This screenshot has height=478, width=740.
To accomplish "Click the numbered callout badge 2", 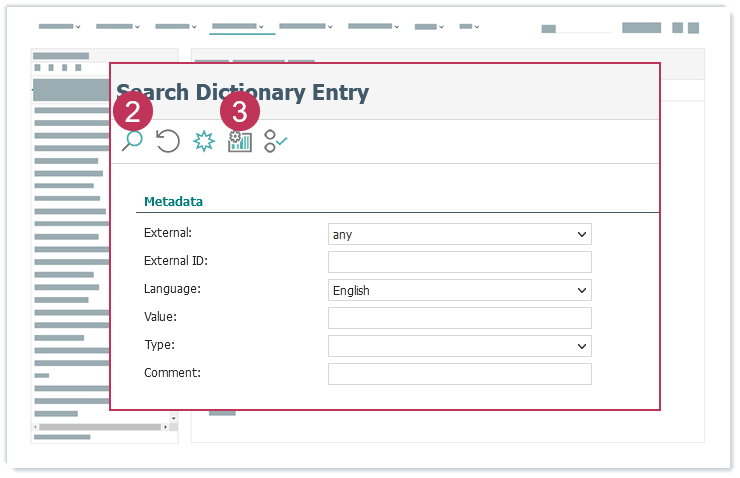I will pyautogui.click(x=134, y=111).
